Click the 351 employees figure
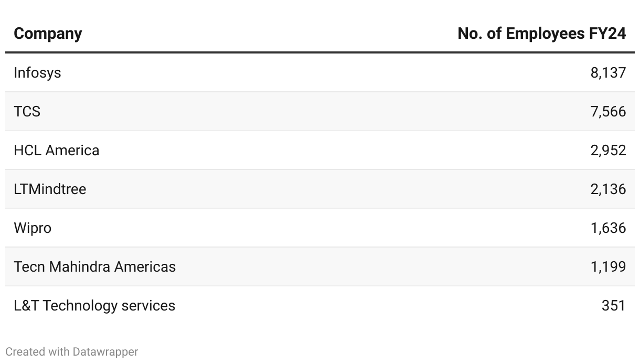640x364 pixels. 614,305
